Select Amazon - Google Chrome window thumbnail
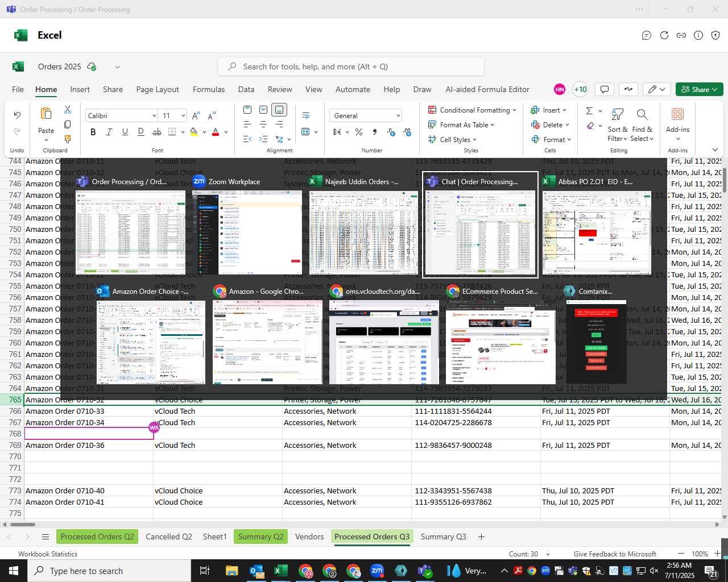The width and height of the screenshot is (728, 582). click(267, 335)
